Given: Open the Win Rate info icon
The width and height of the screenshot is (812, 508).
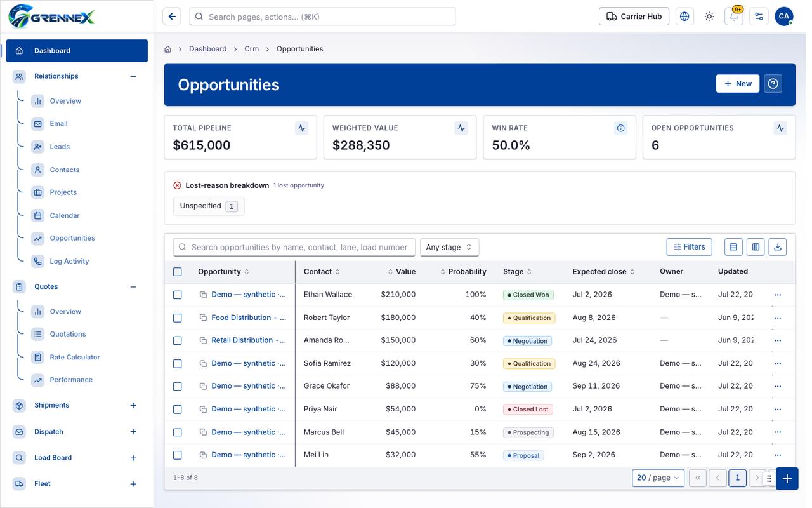Looking at the screenshot, I should pos(620,128).
